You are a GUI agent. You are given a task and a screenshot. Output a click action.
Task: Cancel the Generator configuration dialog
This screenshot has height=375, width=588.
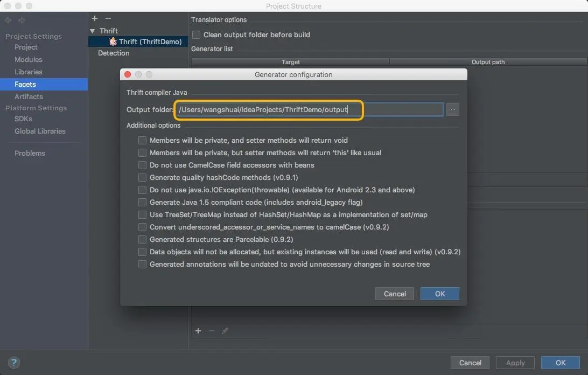coord(395,294)
